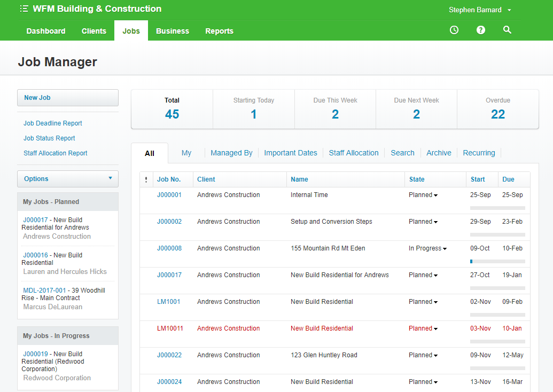The image size is (553, 392).
Task: Open the Business menu
Action: pos(173,31)
